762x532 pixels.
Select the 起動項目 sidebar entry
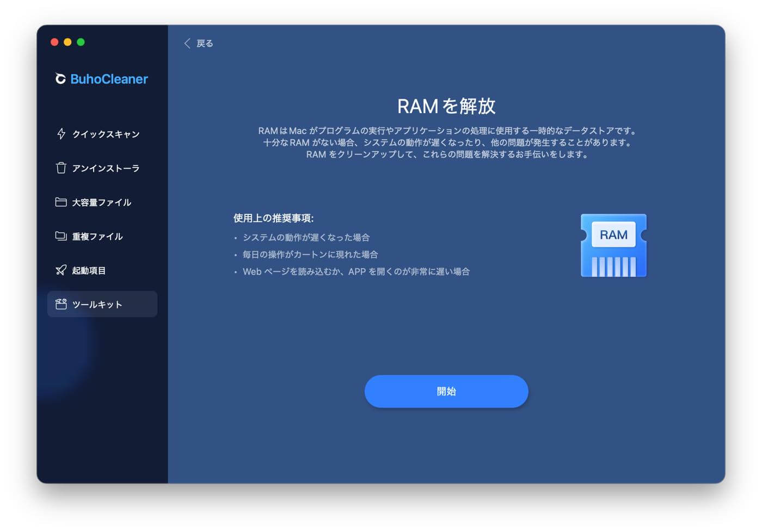(90, 270)
